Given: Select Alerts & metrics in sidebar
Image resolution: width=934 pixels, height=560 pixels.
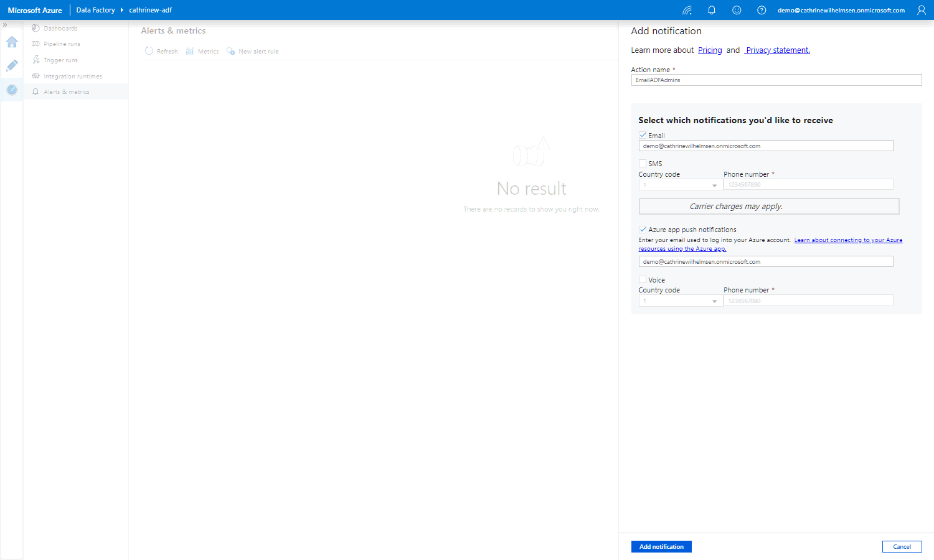Looking at the screenshot, I should pos(67,92).
